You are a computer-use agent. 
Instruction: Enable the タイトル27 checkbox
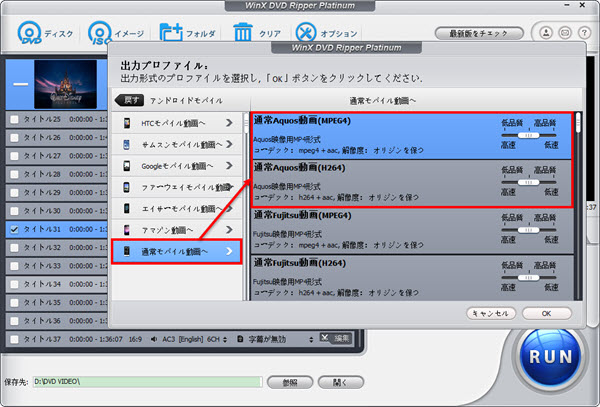click(x=14, y=156)
